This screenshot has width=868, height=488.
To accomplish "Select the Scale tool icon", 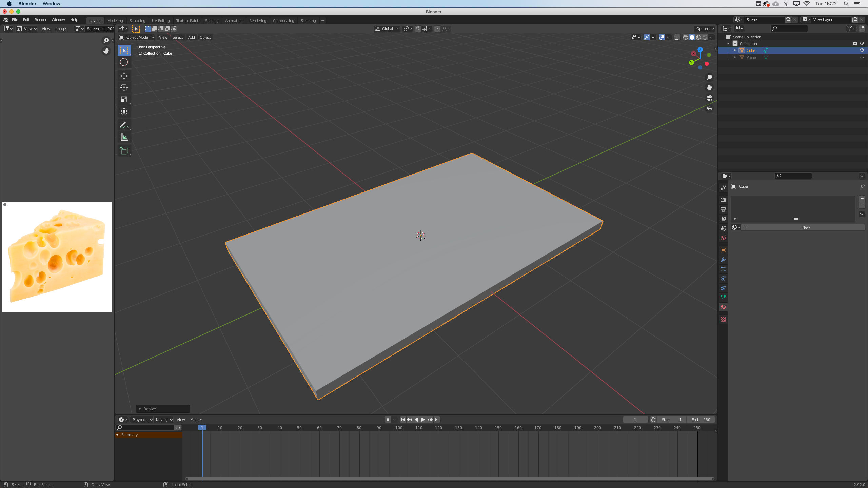I will pyautogui.click(x=124, y=100).
